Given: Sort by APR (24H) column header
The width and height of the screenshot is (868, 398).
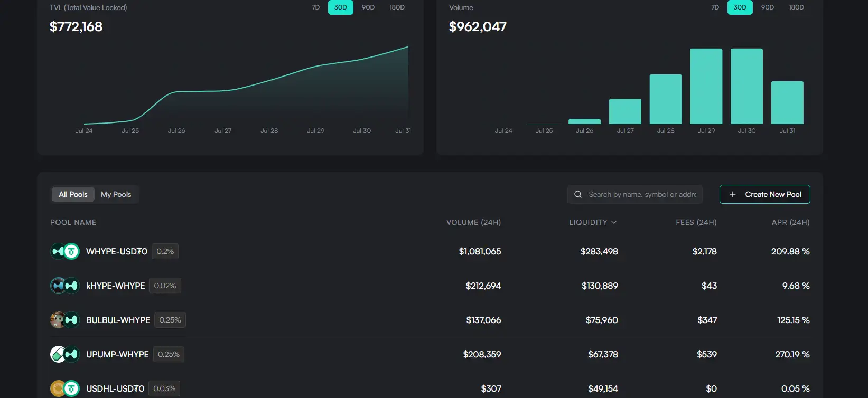Looking at the screenshot, I should point(790,222).
